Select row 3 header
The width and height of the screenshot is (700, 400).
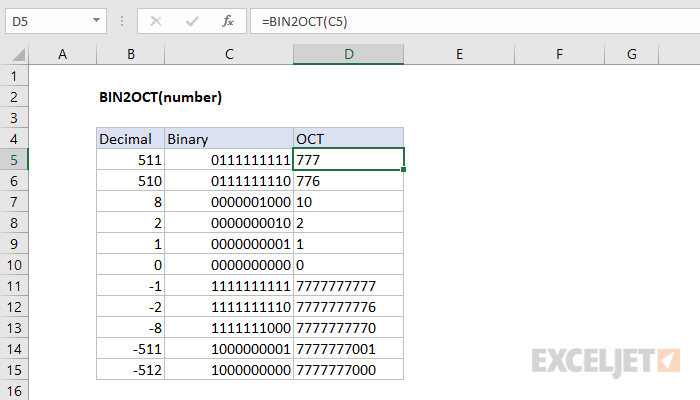click(x=14, y=118)
